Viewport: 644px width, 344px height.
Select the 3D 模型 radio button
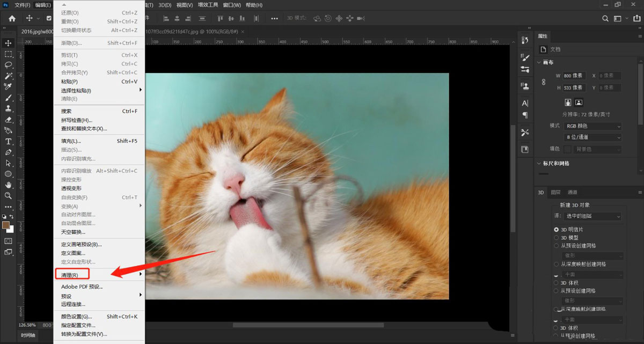pos(556,237)
